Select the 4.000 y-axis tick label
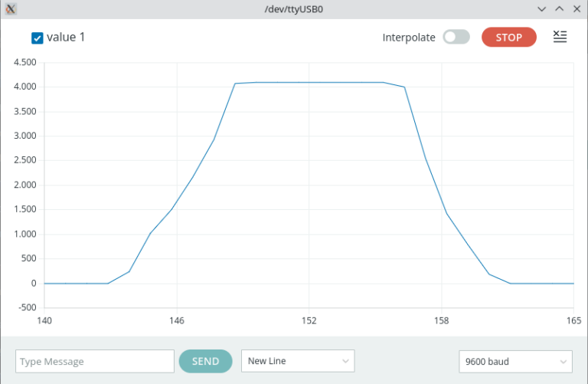This screenshot has width=588, height=384. click(25, 87)
